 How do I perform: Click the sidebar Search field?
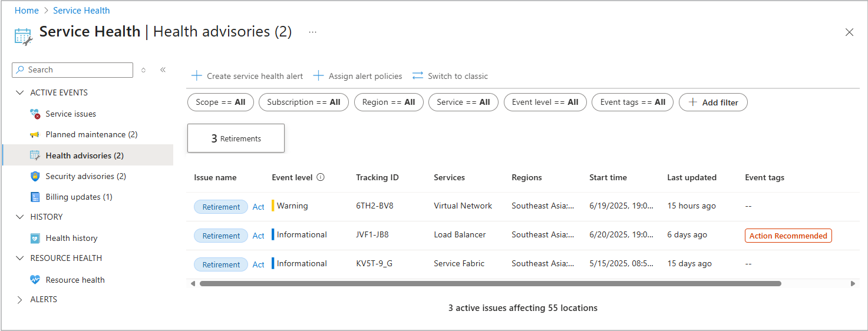click(72, 69)
